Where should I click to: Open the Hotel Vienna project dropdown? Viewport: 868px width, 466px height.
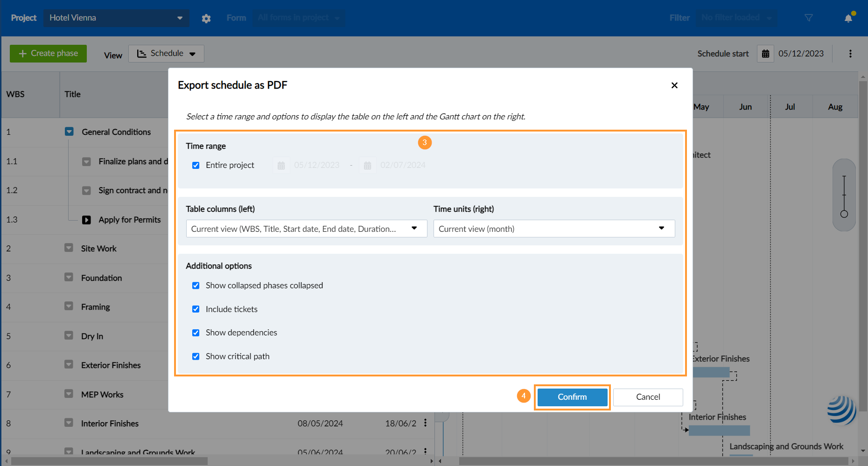(116, 18)
